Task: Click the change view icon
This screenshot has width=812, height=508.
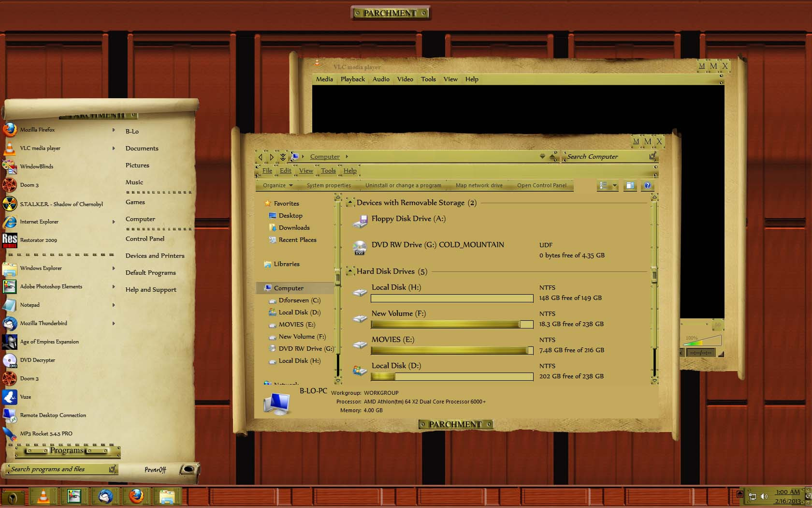Action: (603, 185)
